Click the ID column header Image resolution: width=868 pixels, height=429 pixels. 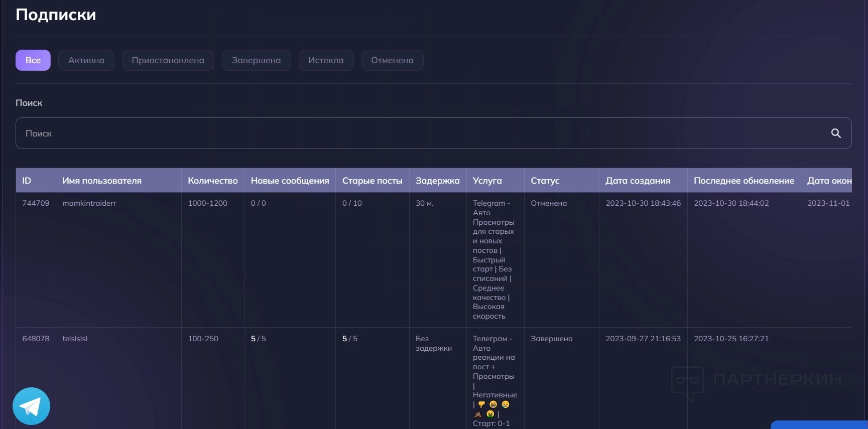pyautogui.click(x=27, y=181)
